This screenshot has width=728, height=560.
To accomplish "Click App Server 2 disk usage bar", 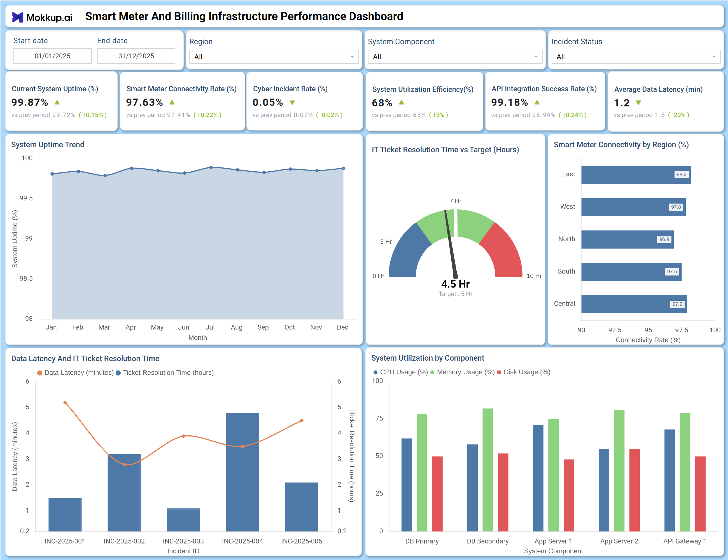I will coord(635,490).
